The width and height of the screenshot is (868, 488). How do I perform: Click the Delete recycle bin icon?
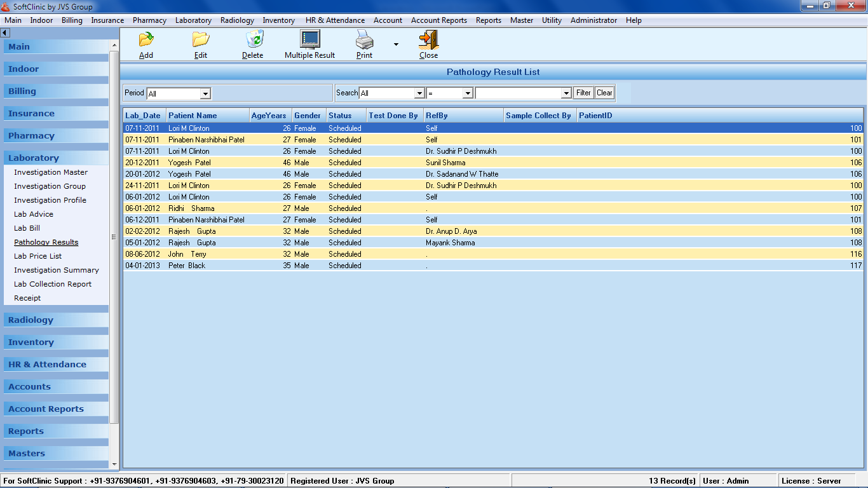253,40
